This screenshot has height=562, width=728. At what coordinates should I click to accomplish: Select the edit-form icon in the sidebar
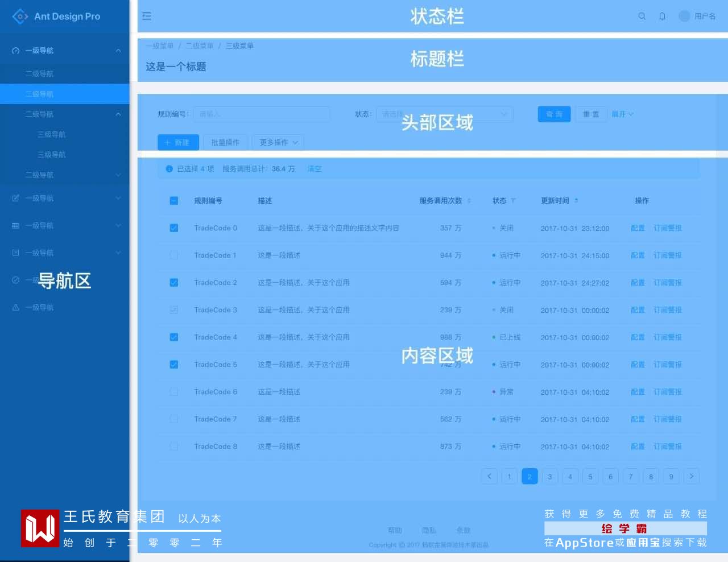pos(16,198)
